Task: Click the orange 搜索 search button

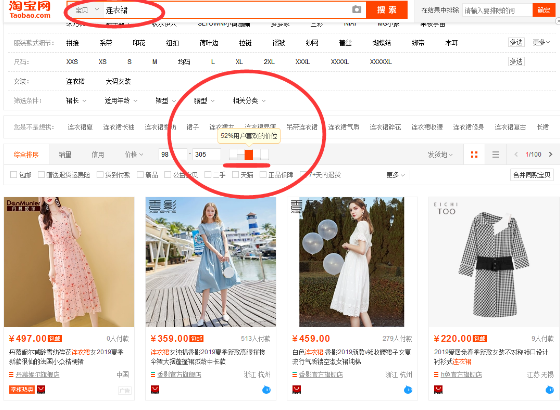Action: [x=387, y=10]
